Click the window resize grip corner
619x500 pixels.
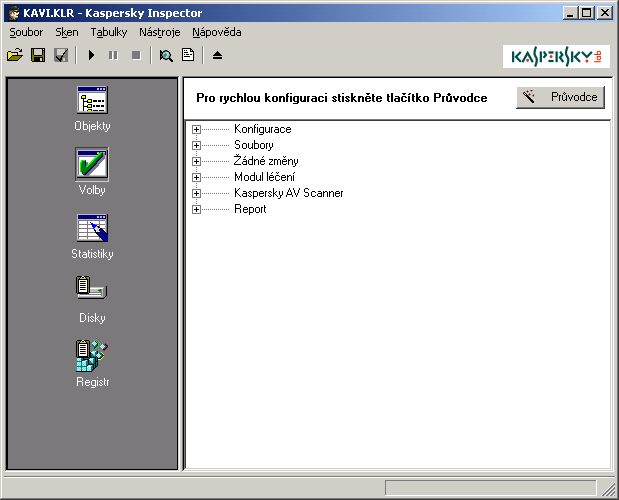pos(608,489)
